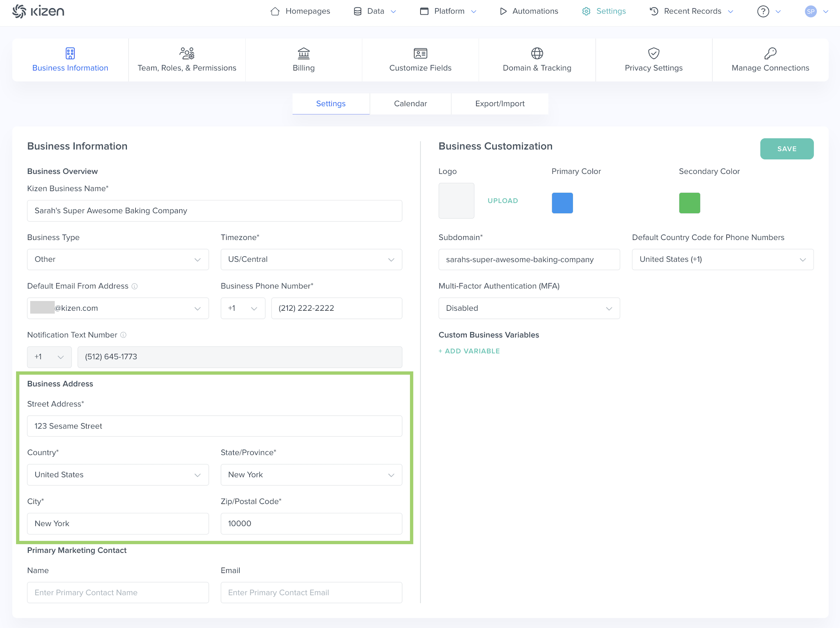Open Privacy Settings shield icon
840x628 pixels.
coord(653,54)
